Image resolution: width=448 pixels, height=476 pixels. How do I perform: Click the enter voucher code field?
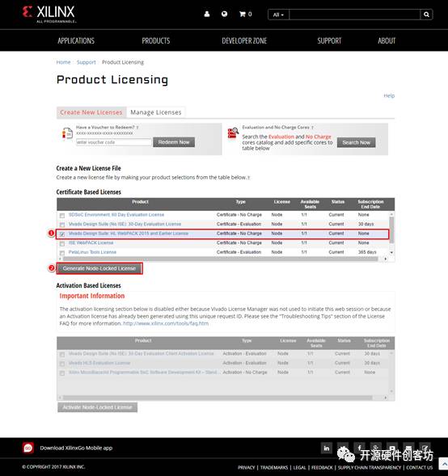[113, 142]
